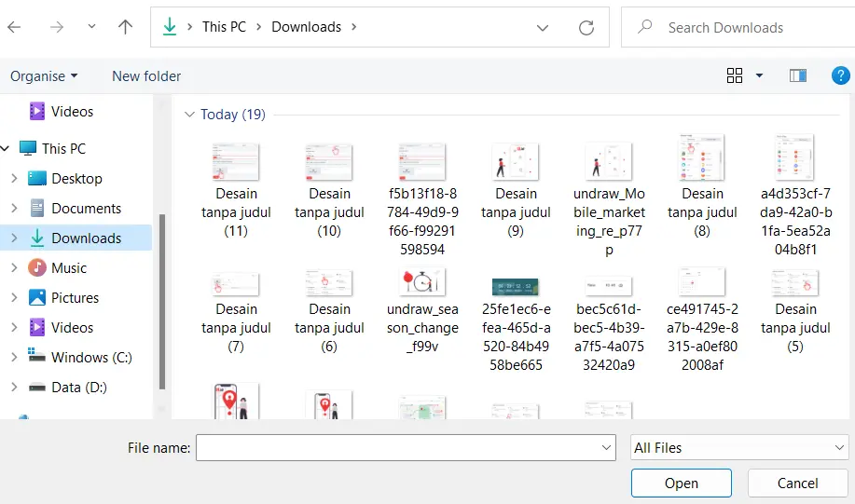Open the Help question mark icon

839,75
